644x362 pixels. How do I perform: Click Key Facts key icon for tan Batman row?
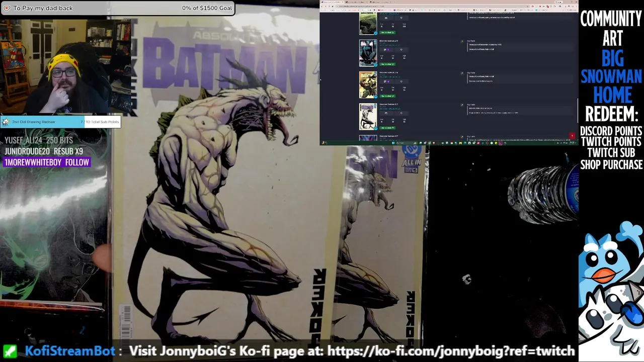(462, 73)
